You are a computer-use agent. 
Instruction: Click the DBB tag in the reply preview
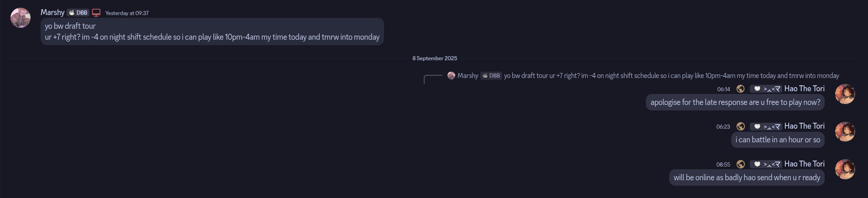click(x=491, y=76)
